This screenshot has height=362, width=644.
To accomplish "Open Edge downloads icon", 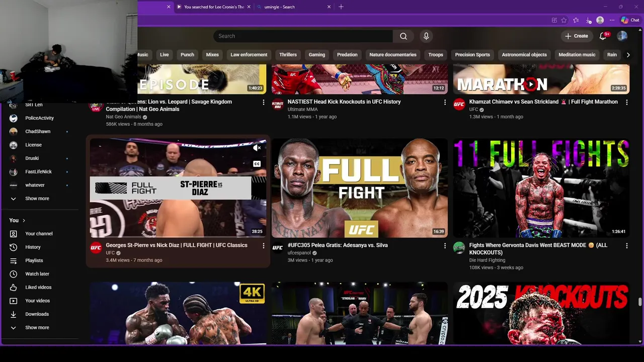I will [x=588, y=20].
